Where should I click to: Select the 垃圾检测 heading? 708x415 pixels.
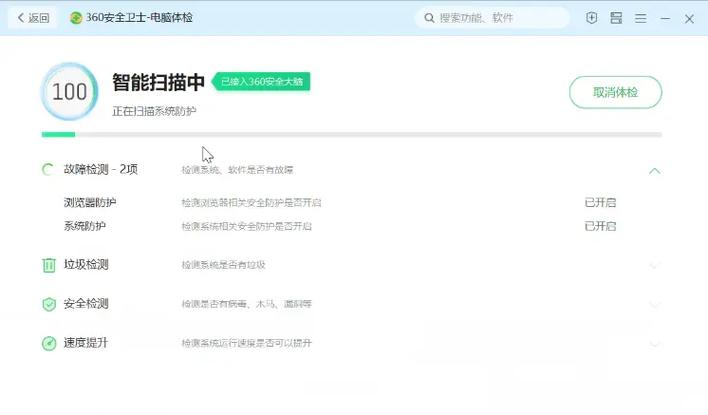coord(86,264)
